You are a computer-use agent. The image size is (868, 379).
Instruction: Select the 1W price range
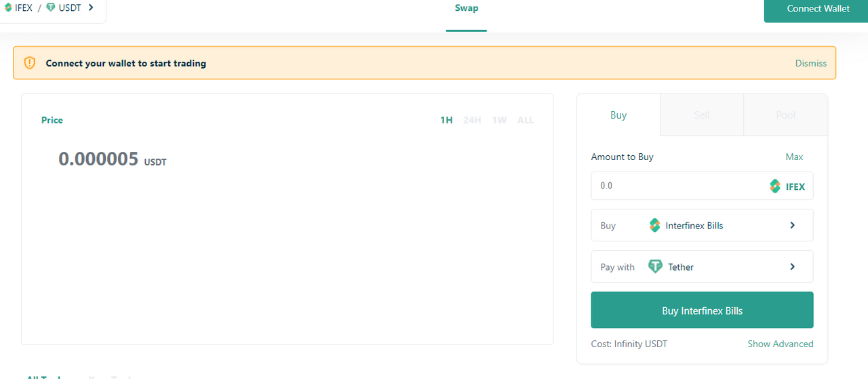pyautogui.click(x=499, y=120)
